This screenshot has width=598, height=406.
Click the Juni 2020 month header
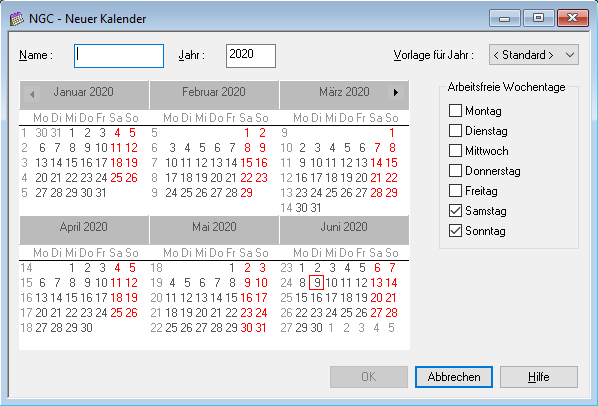pyautogui.click(x=344, y=227)
